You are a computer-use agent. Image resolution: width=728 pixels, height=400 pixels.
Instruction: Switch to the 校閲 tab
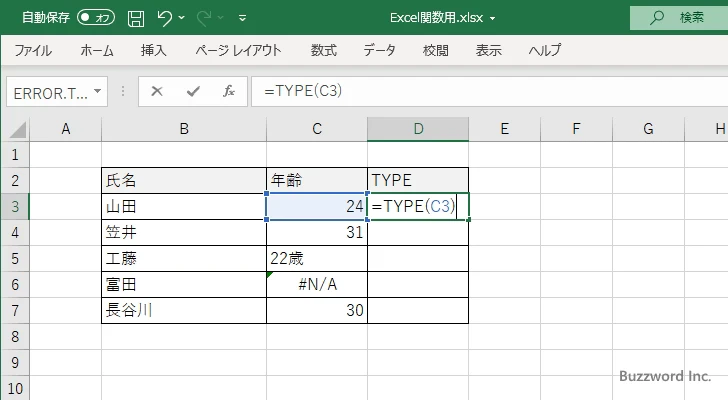[x=436, y=50]
